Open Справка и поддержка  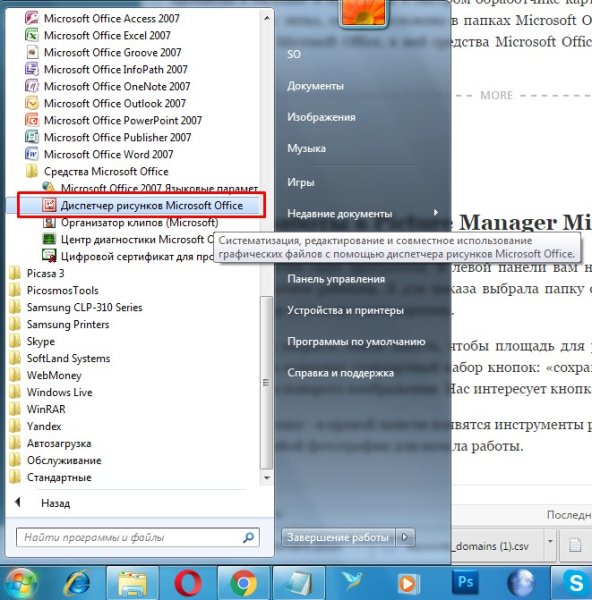tap(340, 372)
